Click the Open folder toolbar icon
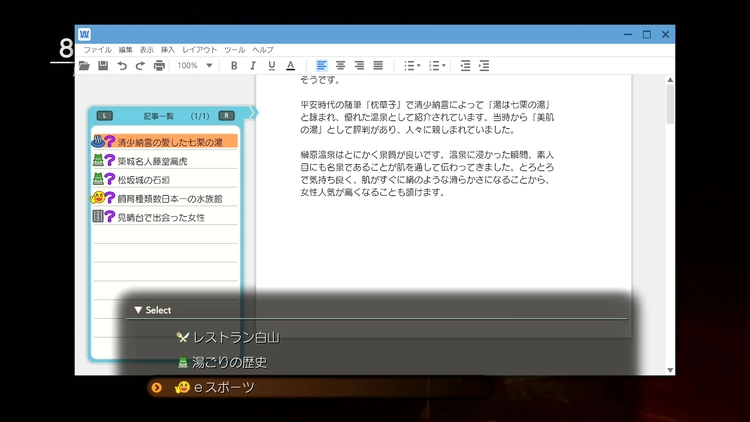Screen dimensions: 750x422 point(84,66)
